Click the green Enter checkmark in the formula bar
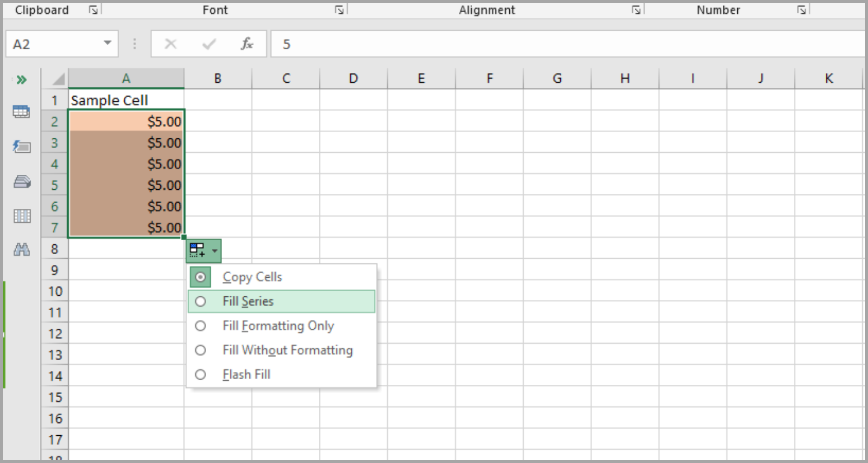Image resolution: width=868 pixels, height=463 pixels. pyautogui.click(x=208, y=43)
